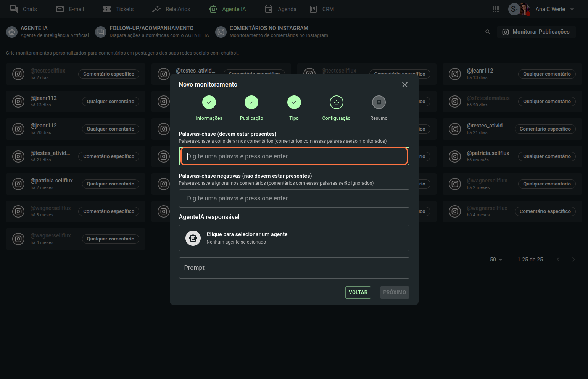This screenshot has width=588, height=379.
Task: Open the rows per page dropdown showing 50
Action: coord(496,260)
